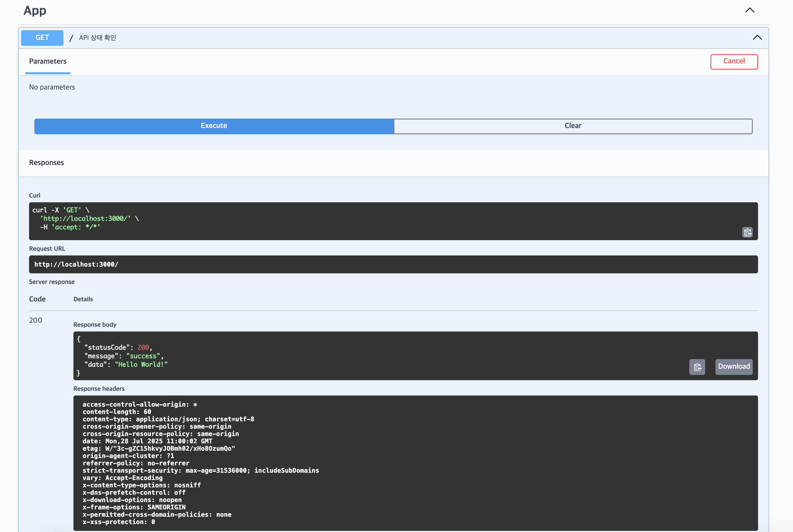Download the response body
793x532 pixels.
point(734,366)
